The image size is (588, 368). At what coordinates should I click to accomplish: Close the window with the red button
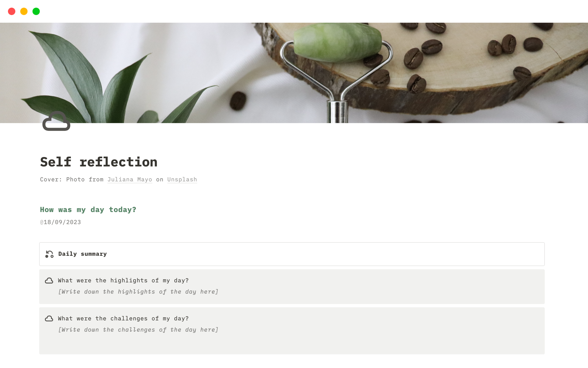(x=12, y=11)
